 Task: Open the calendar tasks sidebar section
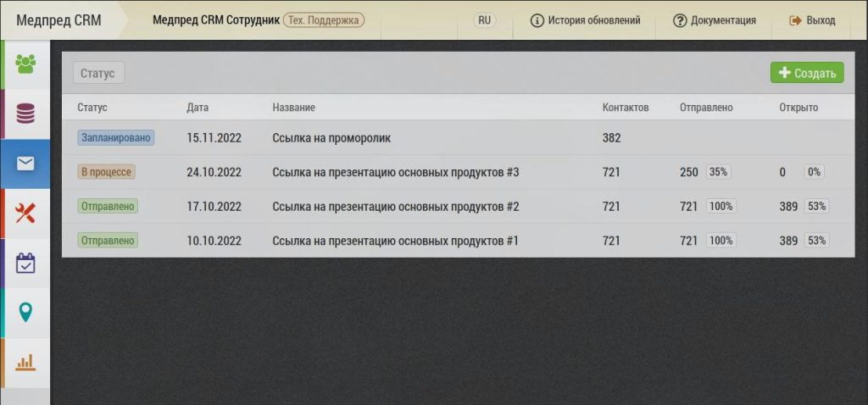(25, 264)
